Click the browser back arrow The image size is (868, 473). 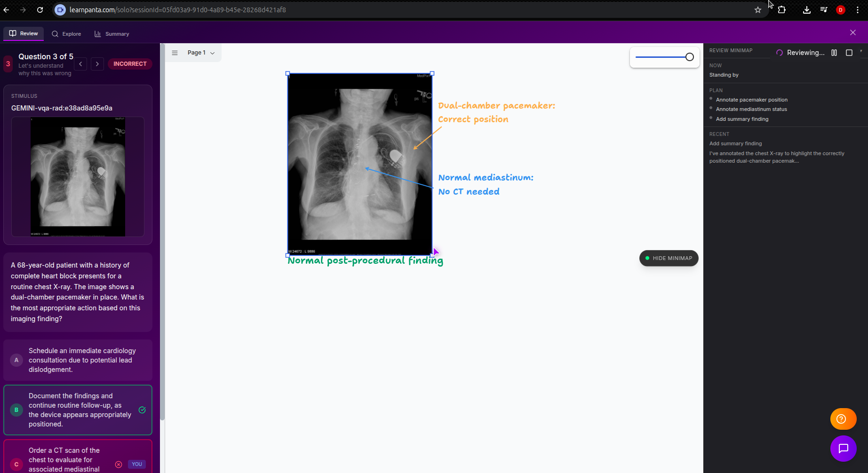[x=7, y=10]
